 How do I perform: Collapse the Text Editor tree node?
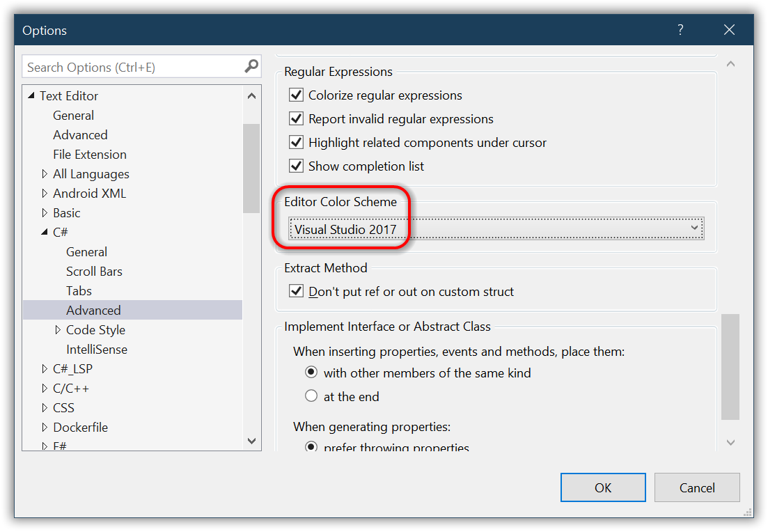pyautogui.click(x=31, y=95)
